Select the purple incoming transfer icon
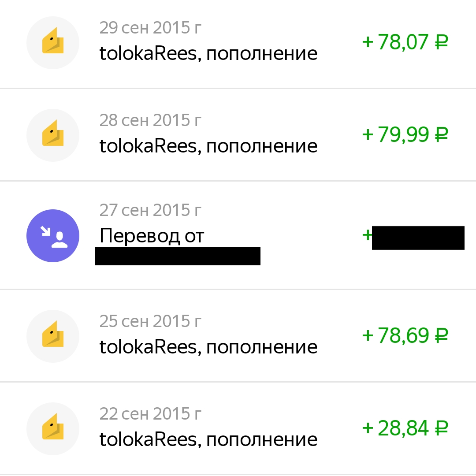The width and height of the screenshot is (476, 476). tap(53, 236)
